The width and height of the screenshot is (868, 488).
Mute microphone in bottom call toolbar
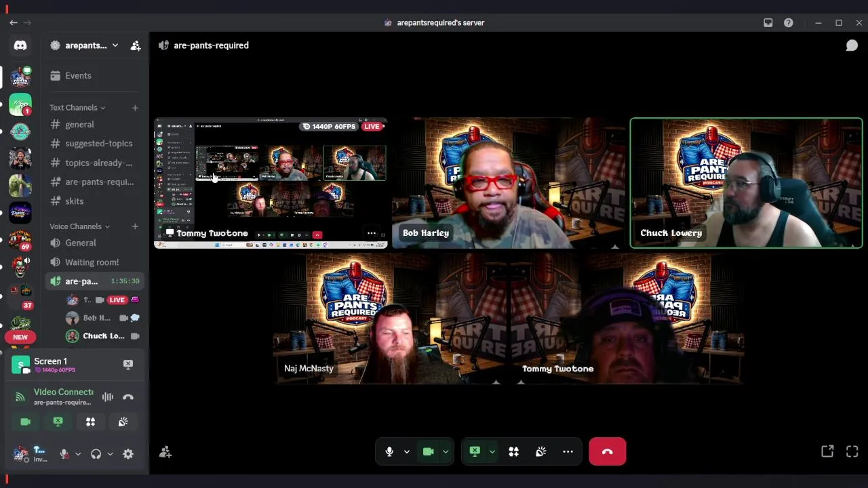point(389,451)
